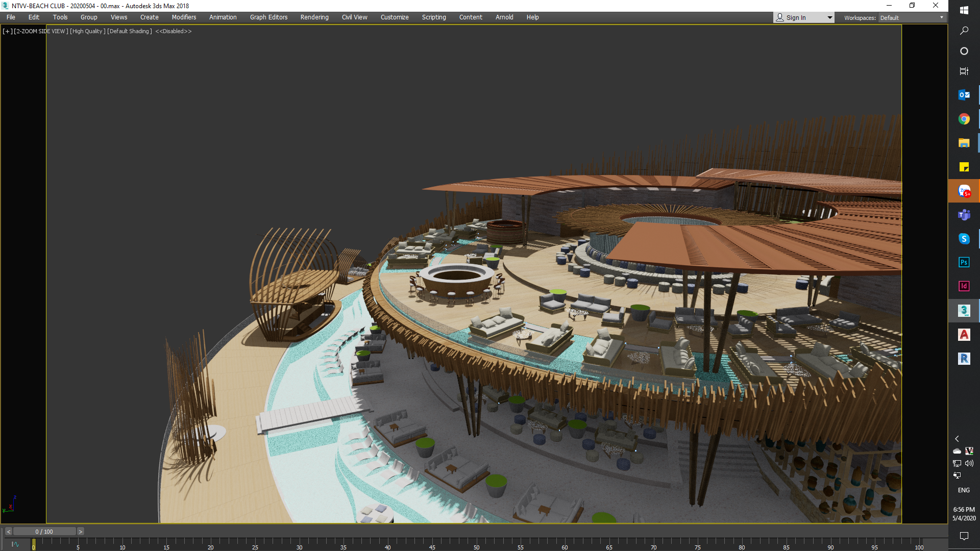Open Revit from the taskbar

(964, 359)
